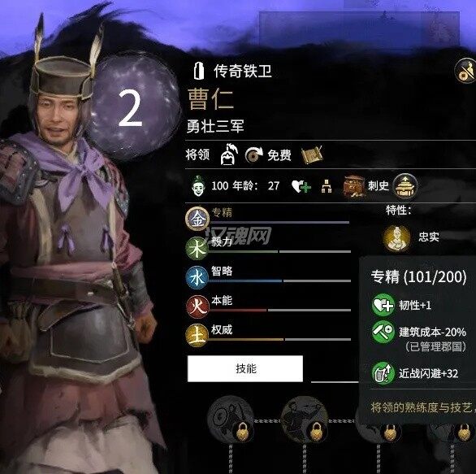This screenshot has width=476, height=474.
Task: Click the treasure chest icon by 刺史
Action: pos(353,185)
